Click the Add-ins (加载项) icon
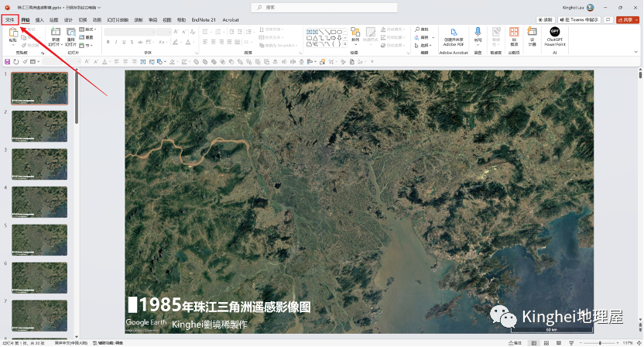Image resolution: width=644 pixels, height=347 pixels. click(514, 33)
